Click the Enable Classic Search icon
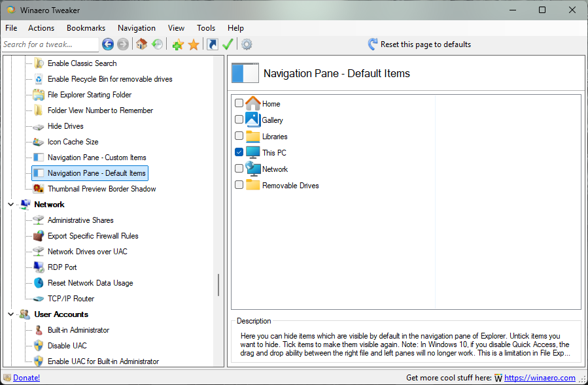Viewport: 588px width, 385px height. click(39, 63)
